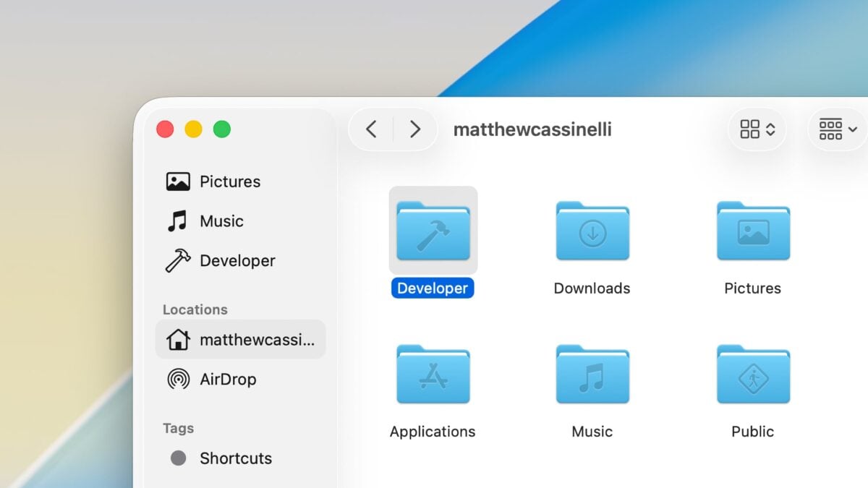Click the highlighted Developer folder label
The image size is (868, 488).
433,288
